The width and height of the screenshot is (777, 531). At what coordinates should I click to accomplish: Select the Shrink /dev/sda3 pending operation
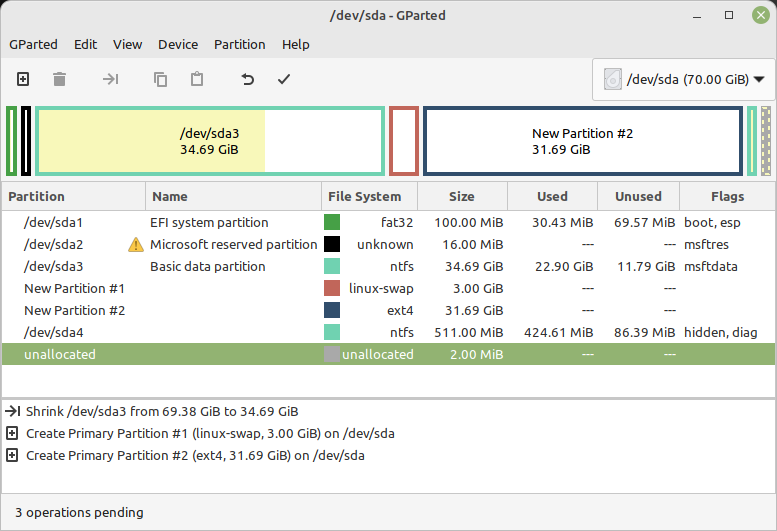(x=160, y=411)
